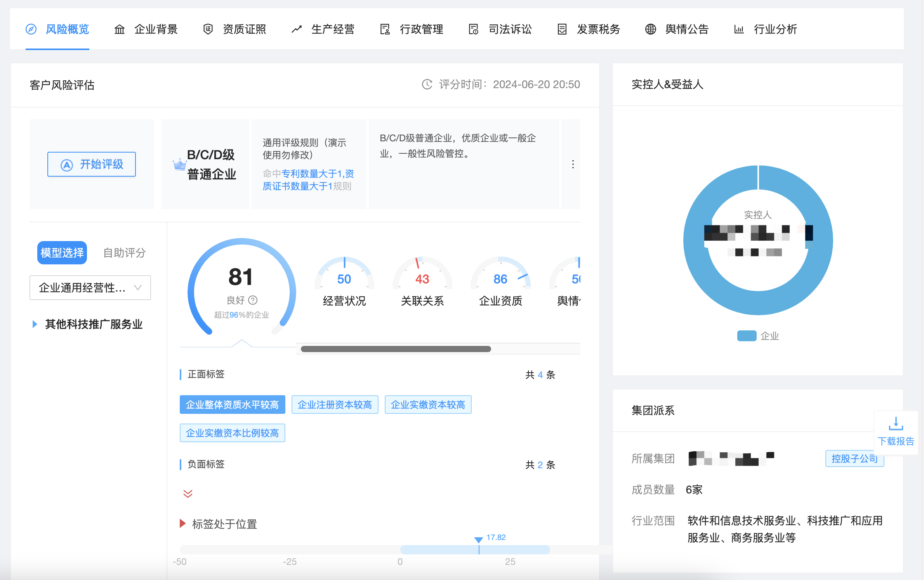Click the download report icon

click(896, 424)
